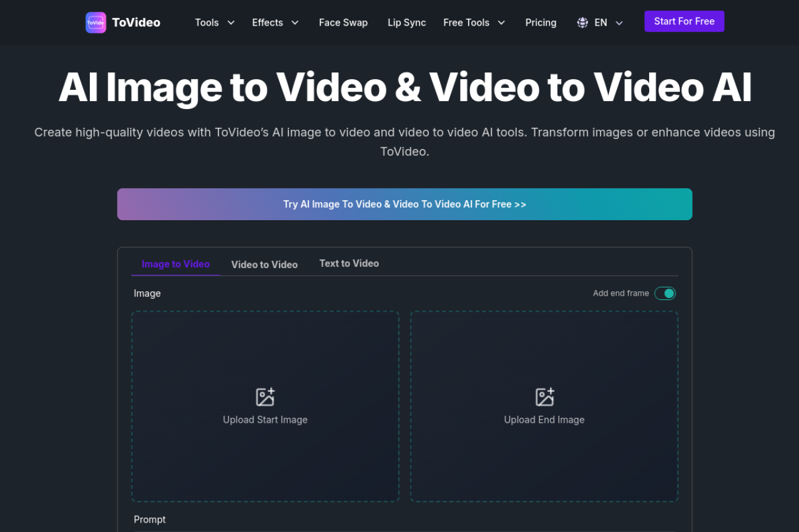Click the Add end frame label
Screen dimensions: 799x532
tap(621, 293)
